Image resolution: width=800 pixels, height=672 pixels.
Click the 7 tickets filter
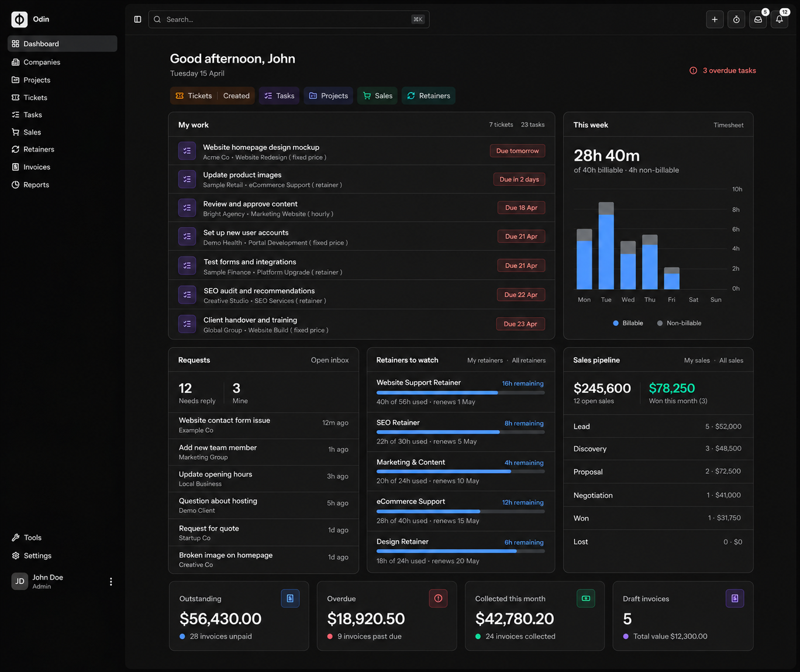coord(501,125)
